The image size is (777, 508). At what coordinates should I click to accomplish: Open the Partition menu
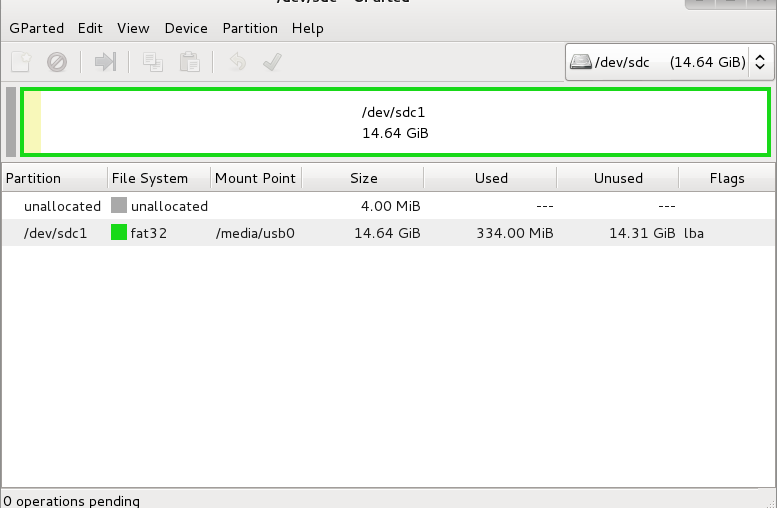pos(250,28)
